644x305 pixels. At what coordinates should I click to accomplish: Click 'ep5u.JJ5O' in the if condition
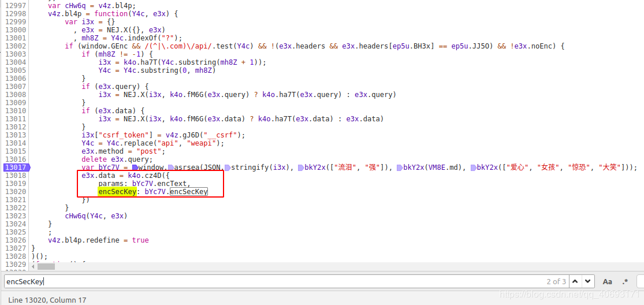[x=471, y=46]
